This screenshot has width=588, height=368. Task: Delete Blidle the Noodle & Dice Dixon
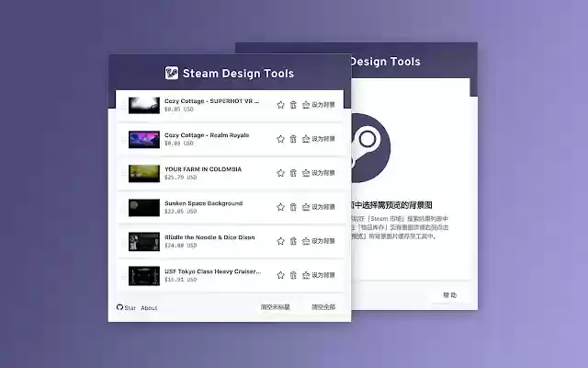tap(293, 241)
